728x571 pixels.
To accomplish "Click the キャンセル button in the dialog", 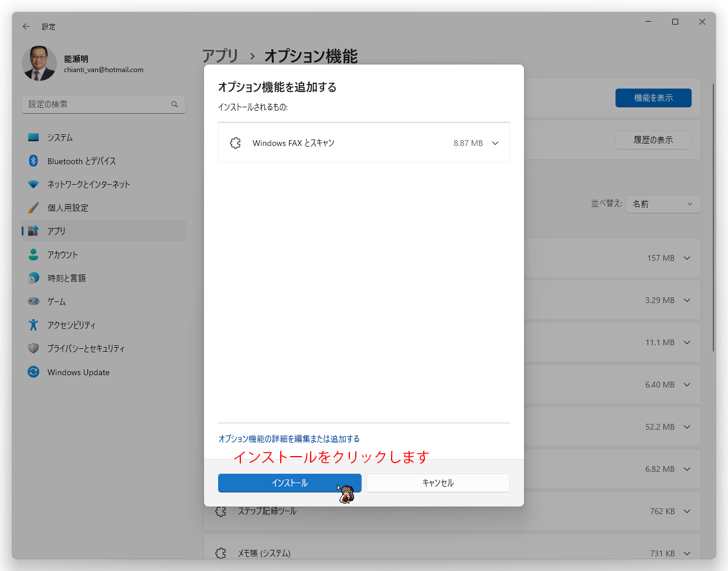I will tap(438, 483).
